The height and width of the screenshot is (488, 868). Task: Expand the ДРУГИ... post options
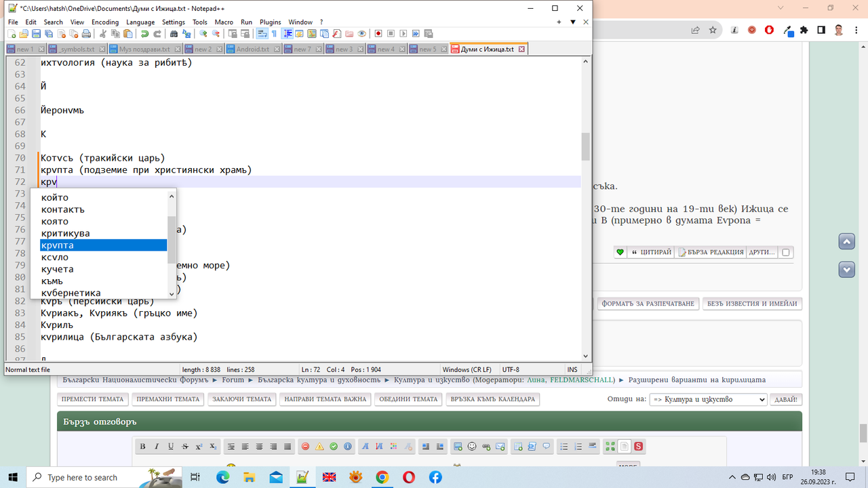762,252
